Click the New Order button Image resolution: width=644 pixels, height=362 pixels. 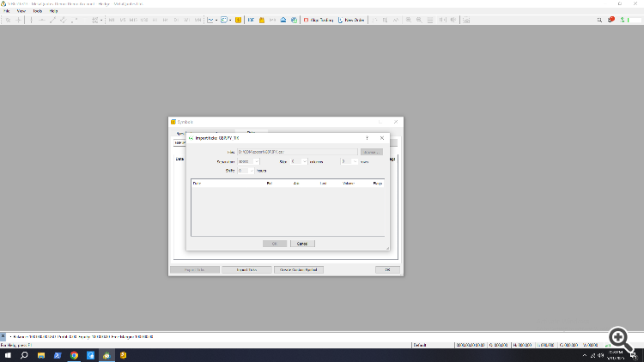[x=351, y=20]
